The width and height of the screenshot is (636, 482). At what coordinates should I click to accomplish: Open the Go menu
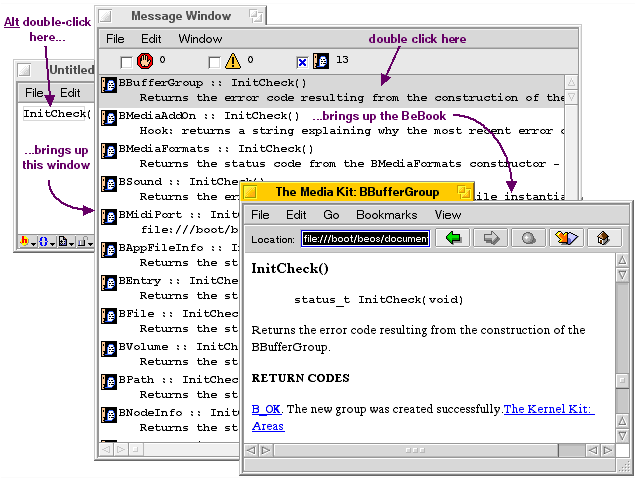[331, 215]
